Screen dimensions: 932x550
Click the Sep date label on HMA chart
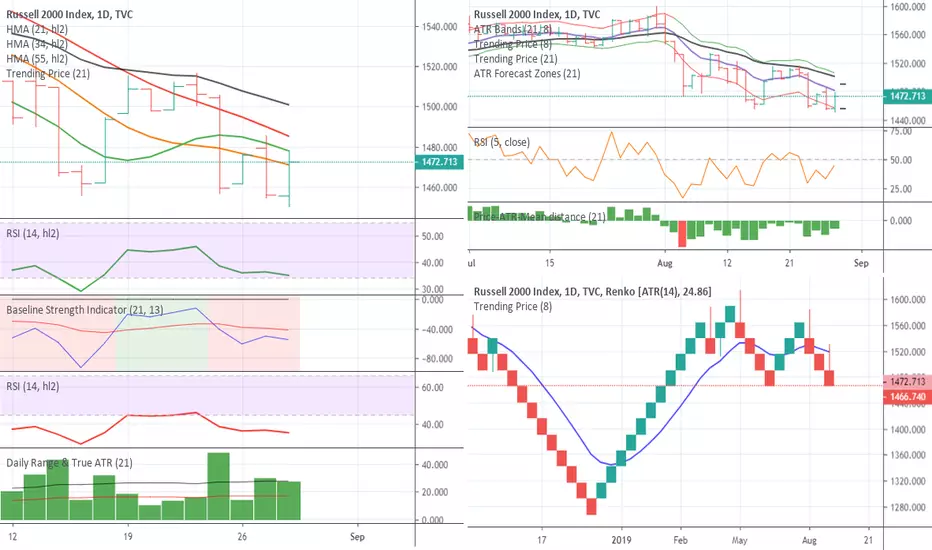coord(357,537)
